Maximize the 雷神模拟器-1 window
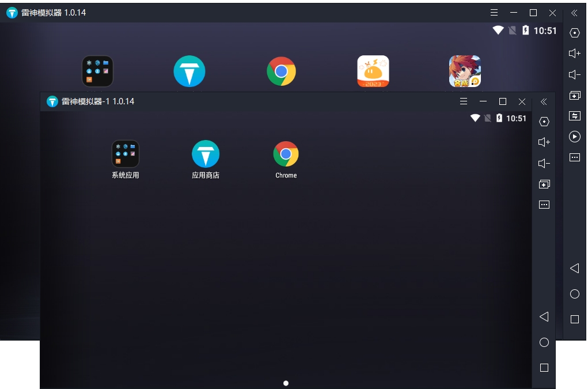Image resolution: width=588 pixels, height=389 pixels. [503, 101]
